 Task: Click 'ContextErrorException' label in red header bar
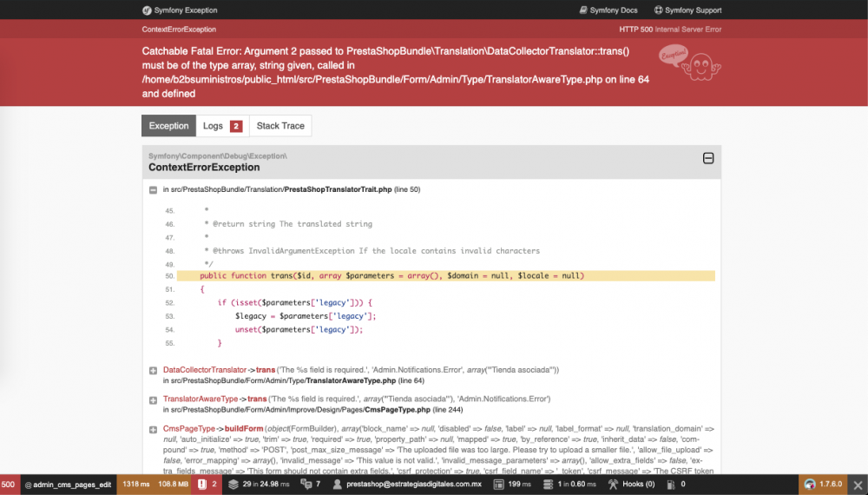pyautogui.click(x=179, y=30)
